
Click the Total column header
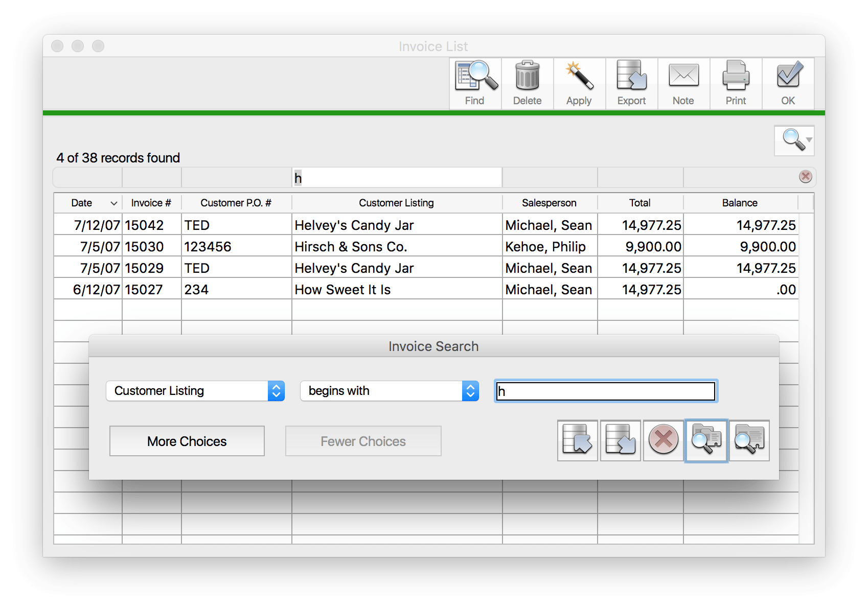coord(640,203)
